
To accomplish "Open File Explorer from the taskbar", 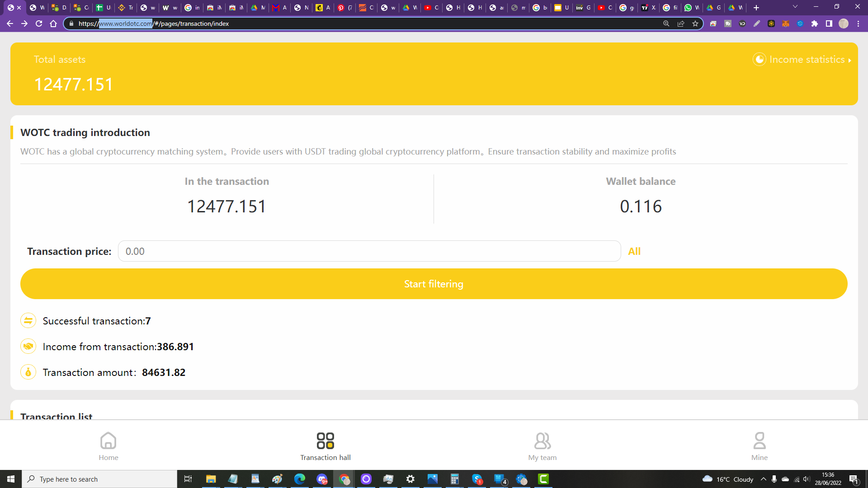I will pos(211,479).
